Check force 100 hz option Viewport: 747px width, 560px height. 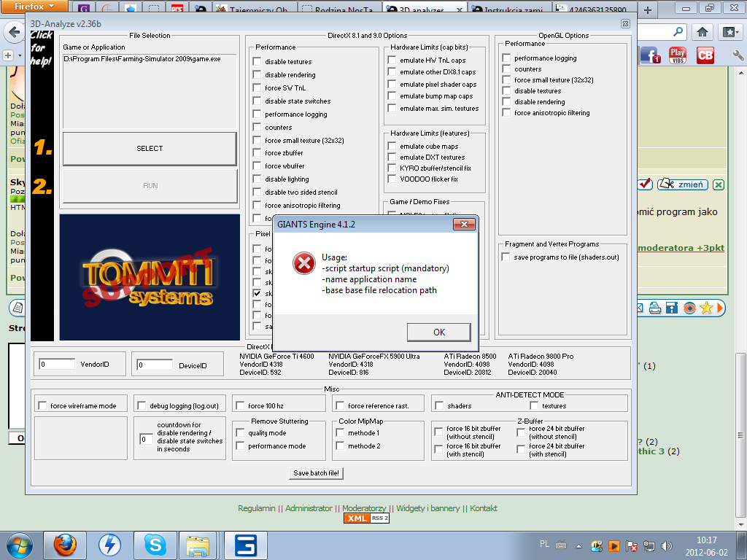[x=240, y=405]
